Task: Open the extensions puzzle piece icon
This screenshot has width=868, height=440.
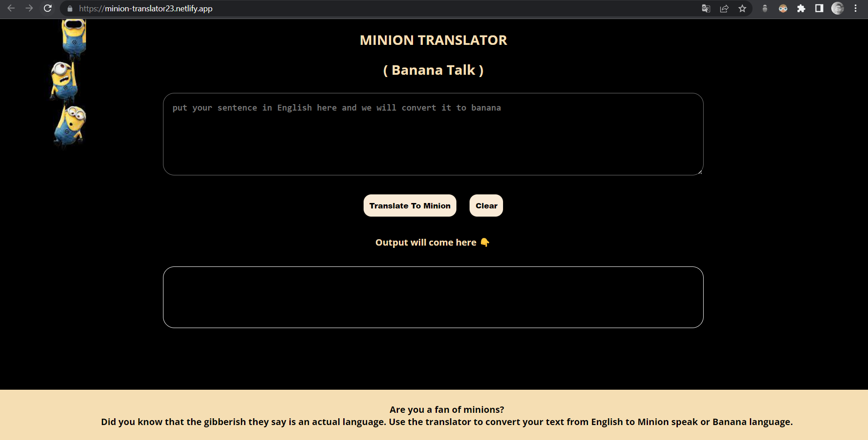Action: 801,9
